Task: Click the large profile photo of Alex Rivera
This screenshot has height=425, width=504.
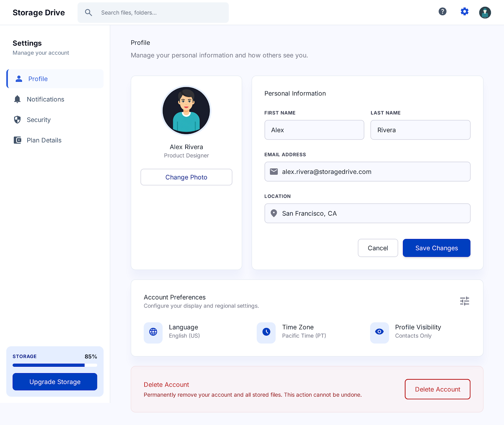Action: 186,110
